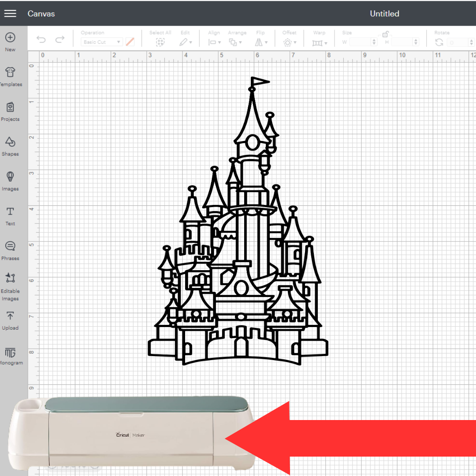Click the Select All icon
This screenshot has width=476, height=476.
point(160,42)
